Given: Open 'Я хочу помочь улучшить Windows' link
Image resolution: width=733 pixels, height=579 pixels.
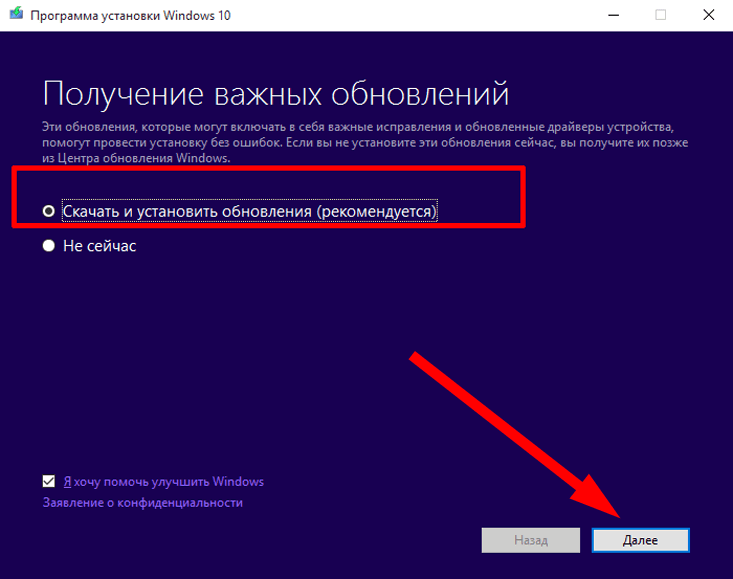Looking at the screenshot, I should pos(164,482).
